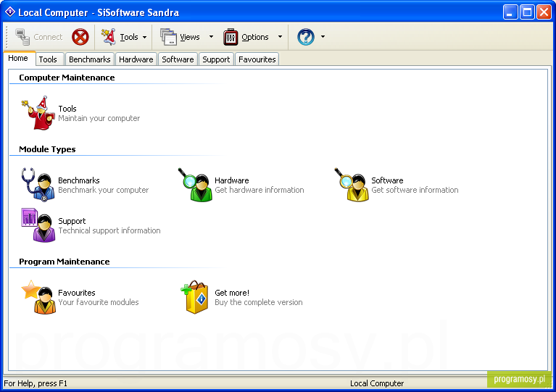Click the Connect toolbar label
This screenshot has height=392, width=556.
click(48, 37)
